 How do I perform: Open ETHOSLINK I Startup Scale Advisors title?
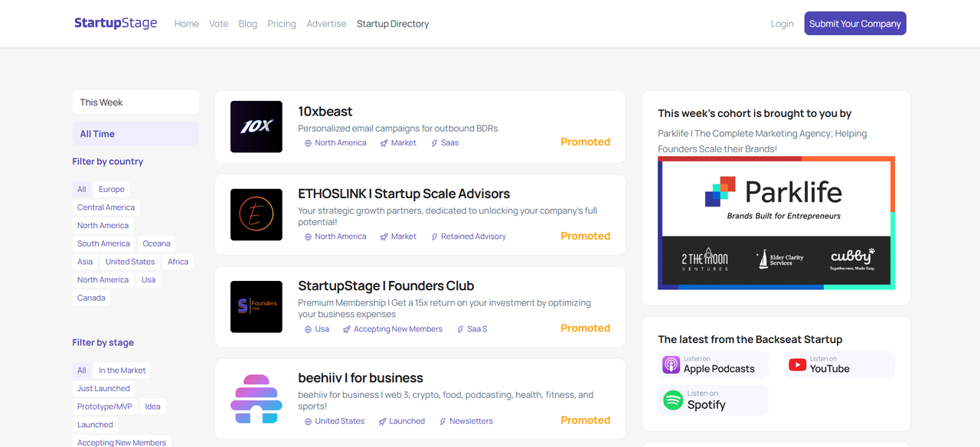click(x=404, y=194)
